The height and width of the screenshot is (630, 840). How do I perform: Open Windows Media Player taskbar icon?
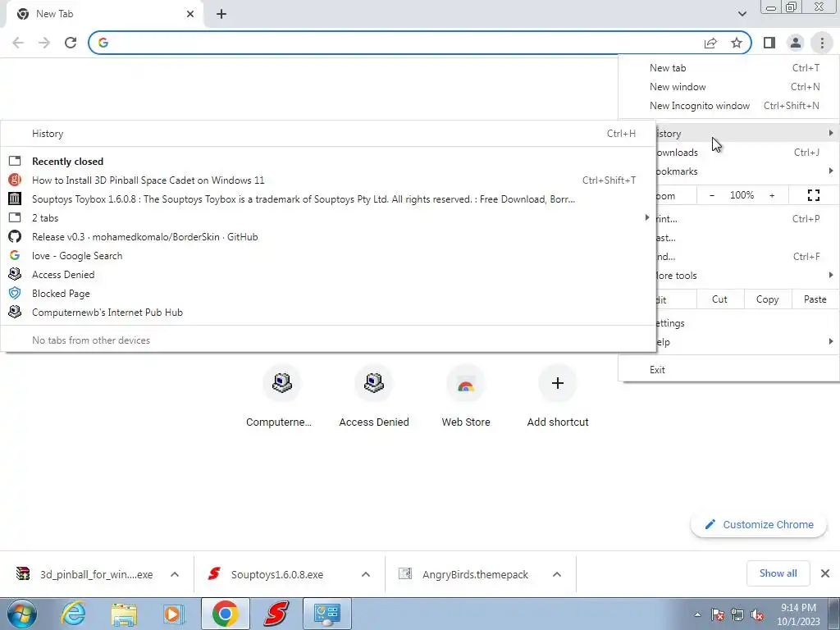click(174, 614)
